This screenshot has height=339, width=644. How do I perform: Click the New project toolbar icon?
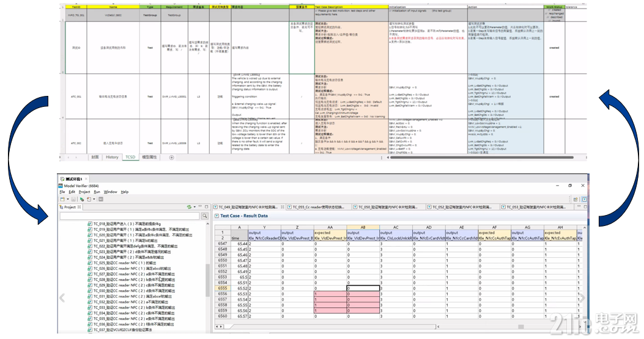pyautogui.click(x=62, y=200)
